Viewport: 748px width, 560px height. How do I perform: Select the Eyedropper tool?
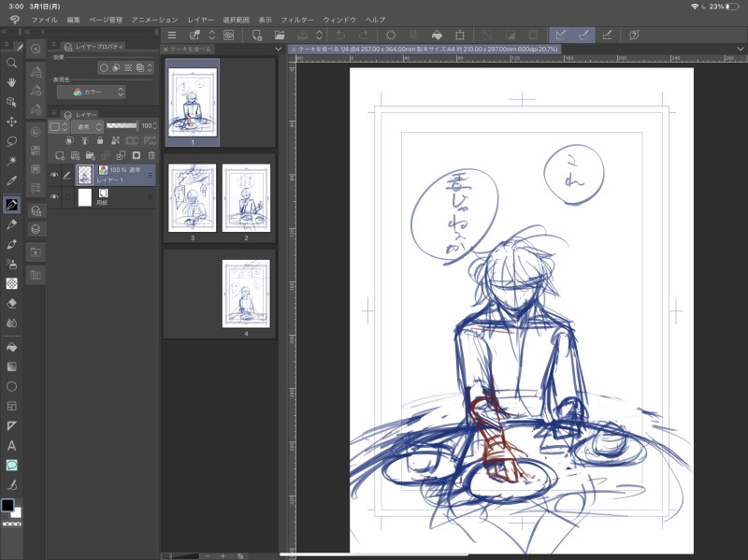[11, 180]
